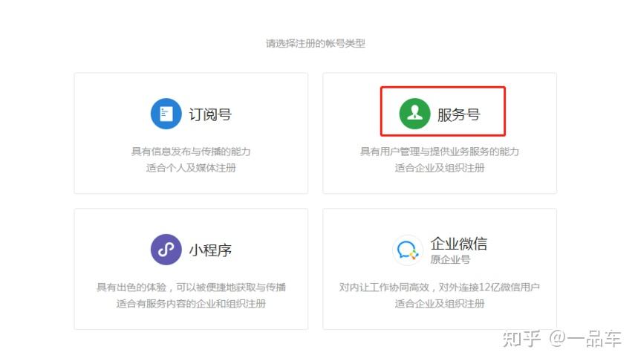Viewport: 638px width, 364px height.
Task: Click text 对内让工作协同高效，对外连接12亿微信用户
Action: click(x=440, y=287)
